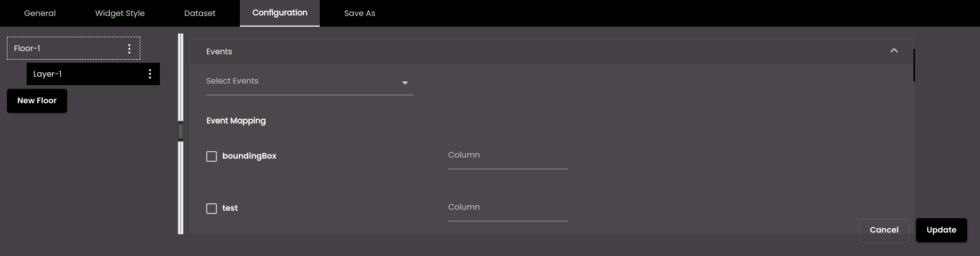The height and width of the screenshot is (256, 980).
Task: Click the Event Mapping heading
Action: pyautogui.click(x=236, y=121)
